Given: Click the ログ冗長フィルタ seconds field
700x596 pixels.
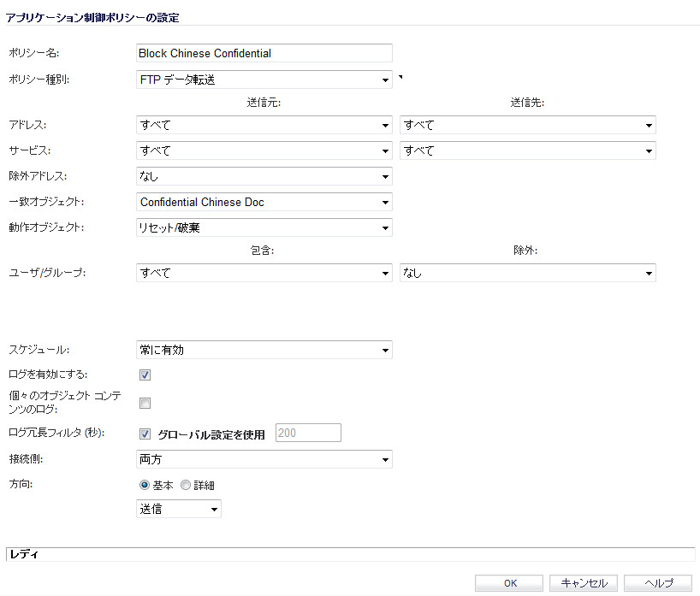Looking at the screenshot, I should click(308, 433).
